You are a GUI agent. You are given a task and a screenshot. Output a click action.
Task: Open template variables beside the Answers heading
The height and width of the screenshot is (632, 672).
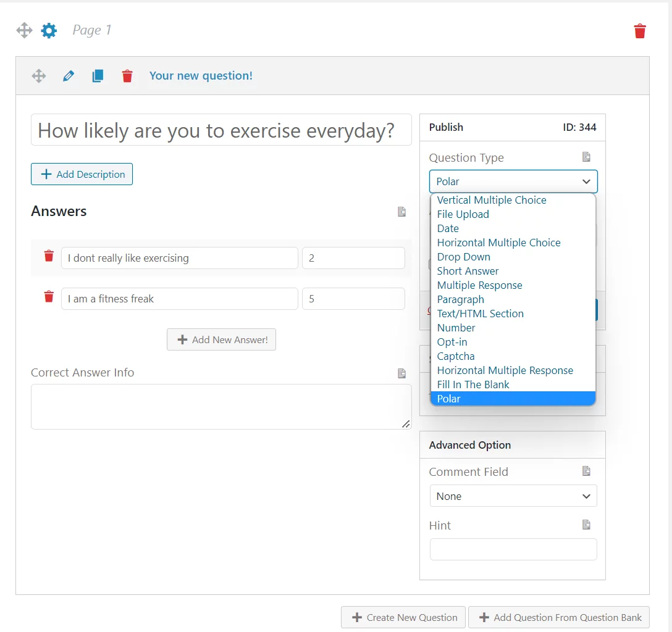[x=401, y=212]
